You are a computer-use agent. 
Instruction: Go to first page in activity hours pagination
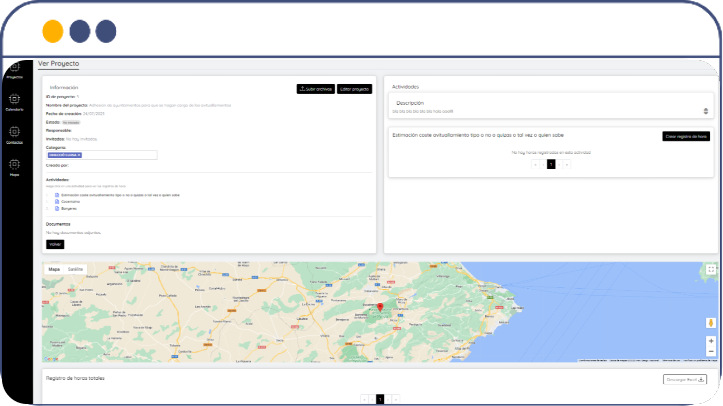coord(535,165)
